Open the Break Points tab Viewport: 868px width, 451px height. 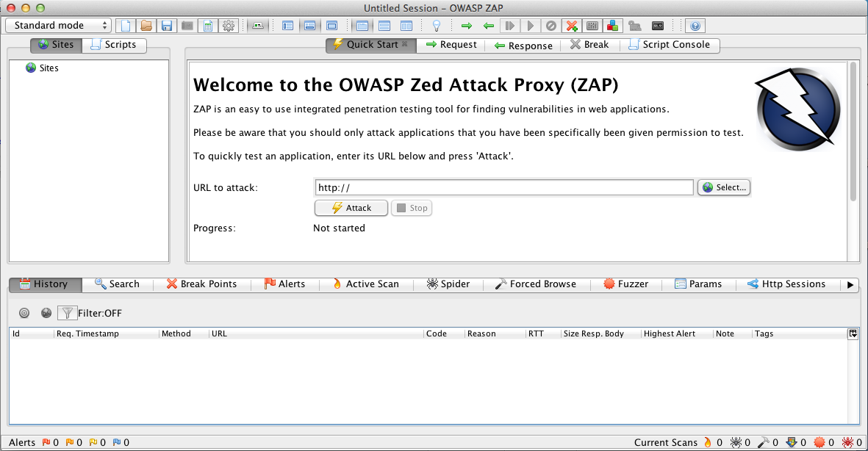201,284
